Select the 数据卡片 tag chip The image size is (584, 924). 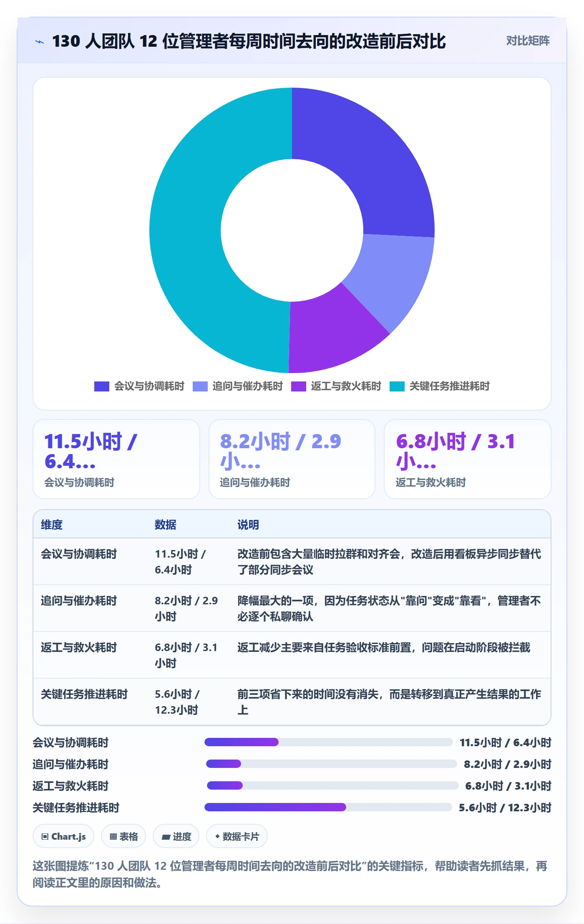[237, 836]
